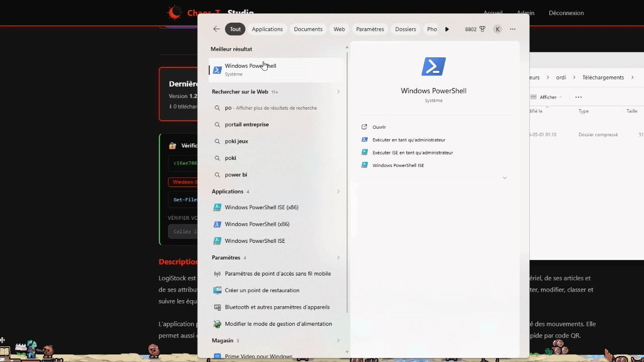The height and width of the screenshot is (362, 644).
Task: Click the 'Dossier compressé' cell in File Explorer
Action: (598, 135)
